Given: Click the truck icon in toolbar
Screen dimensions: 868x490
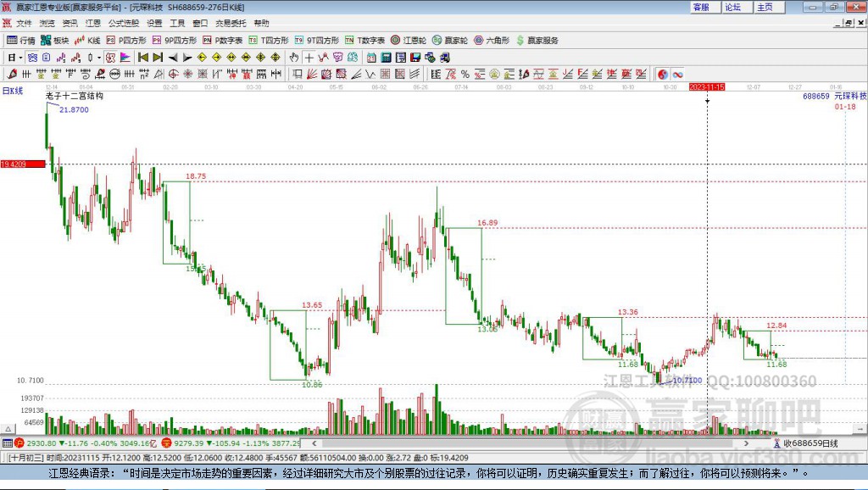Looking at the screenshot, I should coord(444,58).
